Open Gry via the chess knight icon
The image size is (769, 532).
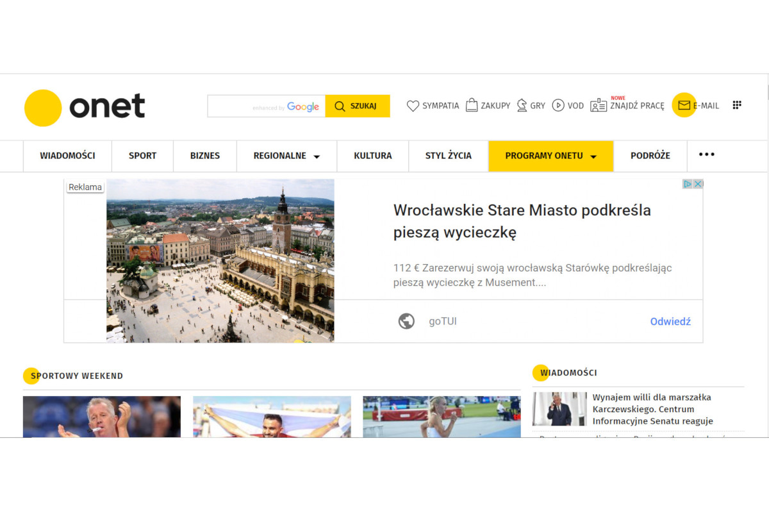pos(522,105)
